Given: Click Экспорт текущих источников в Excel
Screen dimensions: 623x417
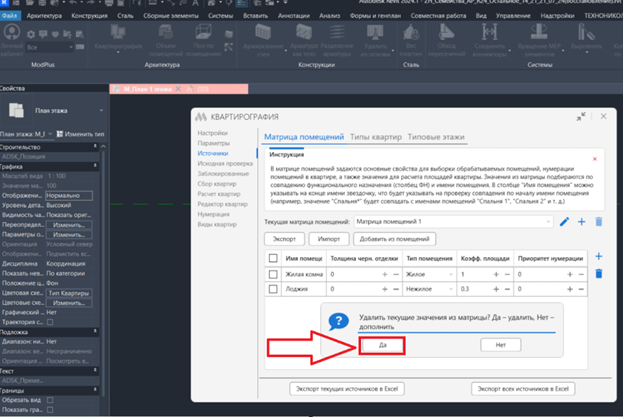Looking at the screenshot, I should point(347,389).
